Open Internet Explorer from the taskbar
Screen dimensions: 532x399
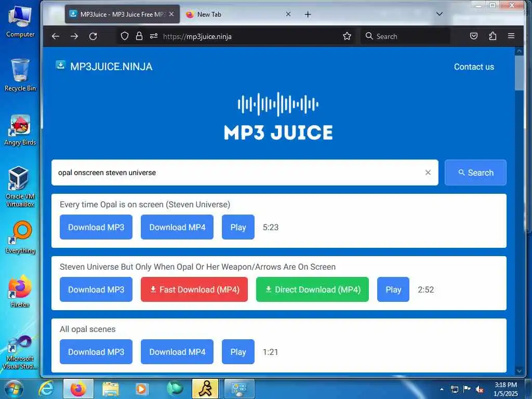(46, 389)
